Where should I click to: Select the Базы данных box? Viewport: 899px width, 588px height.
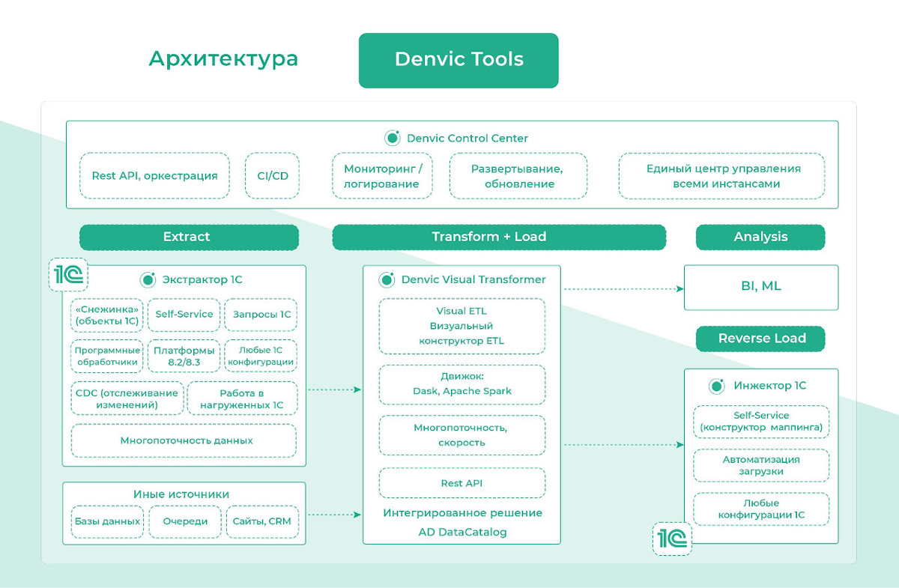click(x=107, y=521)
